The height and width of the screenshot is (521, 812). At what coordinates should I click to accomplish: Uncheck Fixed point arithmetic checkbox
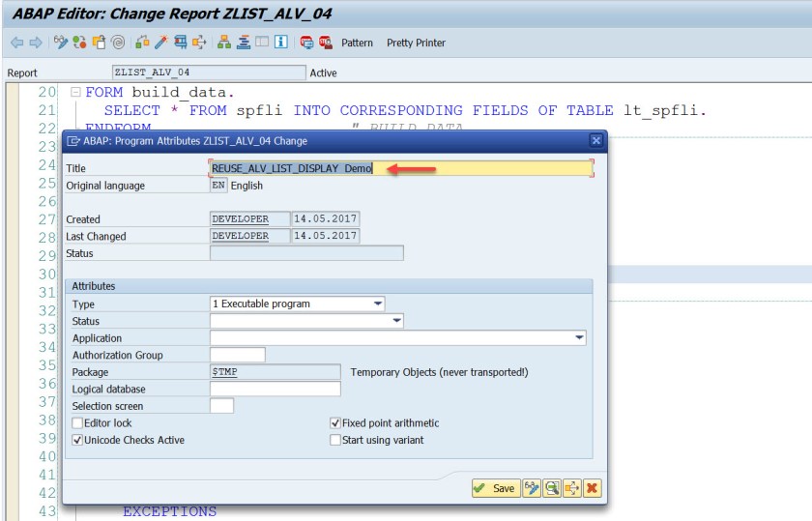tap(335, 423)
